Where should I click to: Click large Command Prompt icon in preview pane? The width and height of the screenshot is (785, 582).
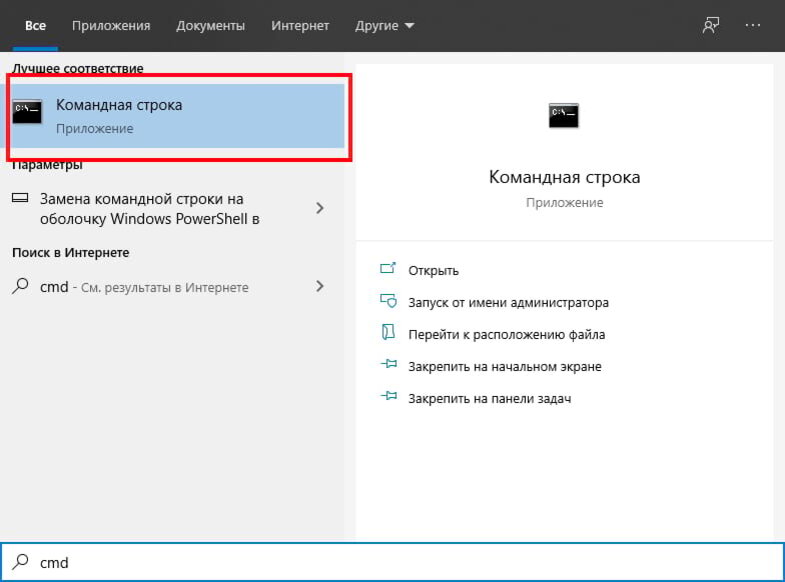point(564,116)
